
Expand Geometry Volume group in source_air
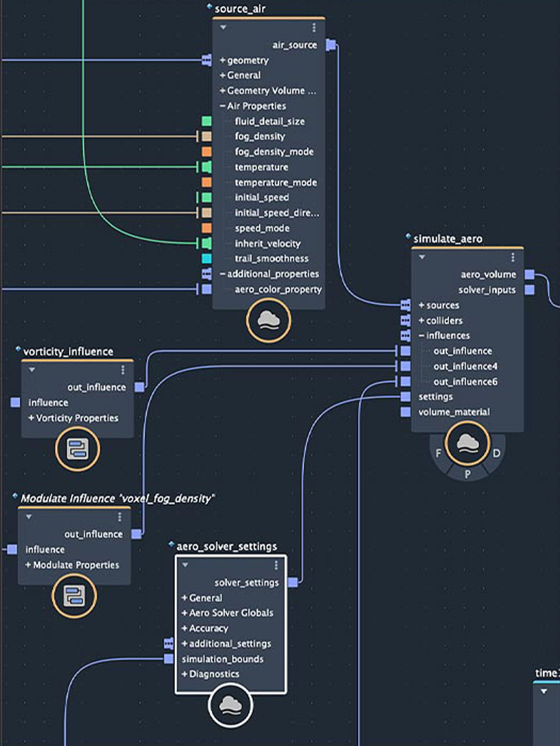(222, 90)
